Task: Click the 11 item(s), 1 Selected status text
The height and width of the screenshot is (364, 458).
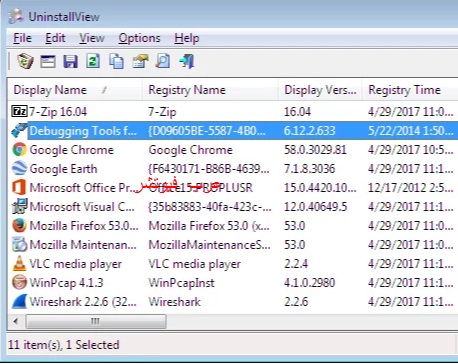Action: [x=63, y=345]
